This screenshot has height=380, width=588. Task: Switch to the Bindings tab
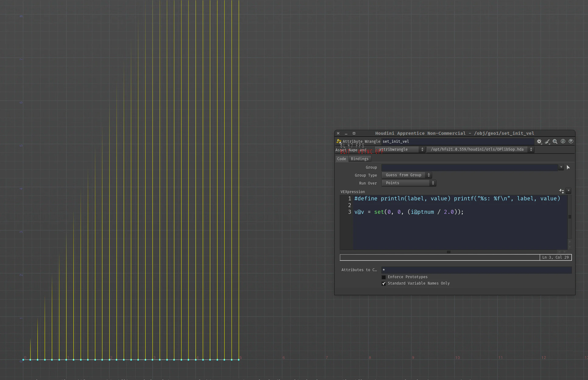click(360, 159)
